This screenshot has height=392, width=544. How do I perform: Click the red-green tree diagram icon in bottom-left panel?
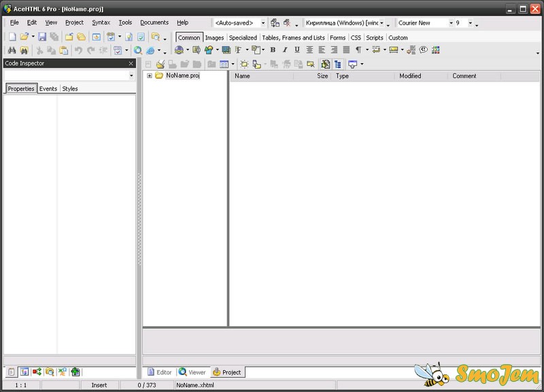37,372
